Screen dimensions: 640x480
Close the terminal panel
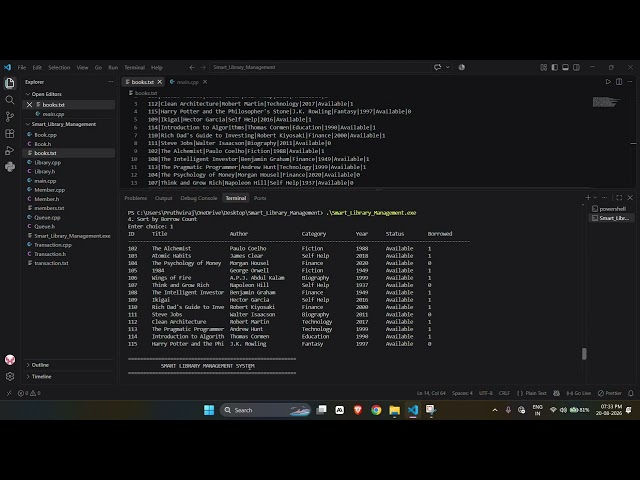click(x=630, y=198)
